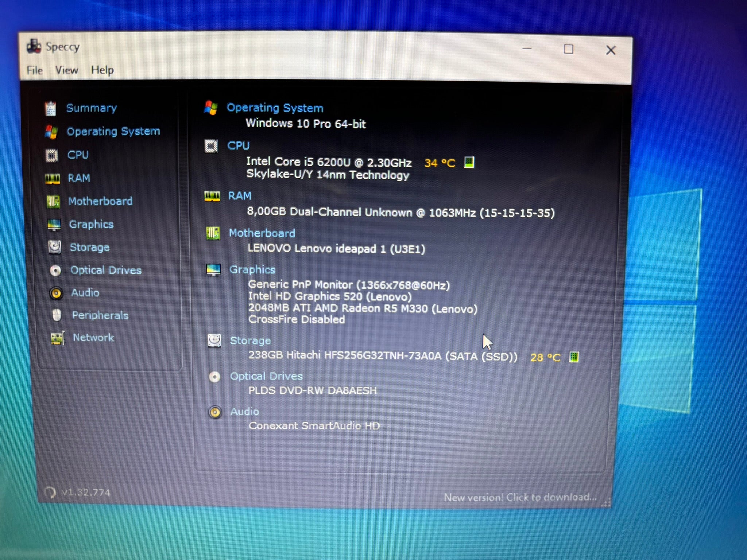
Task: Click the Graphics monitor icon in sidebar
Action: pyautogui.click(x=54, y=225)
